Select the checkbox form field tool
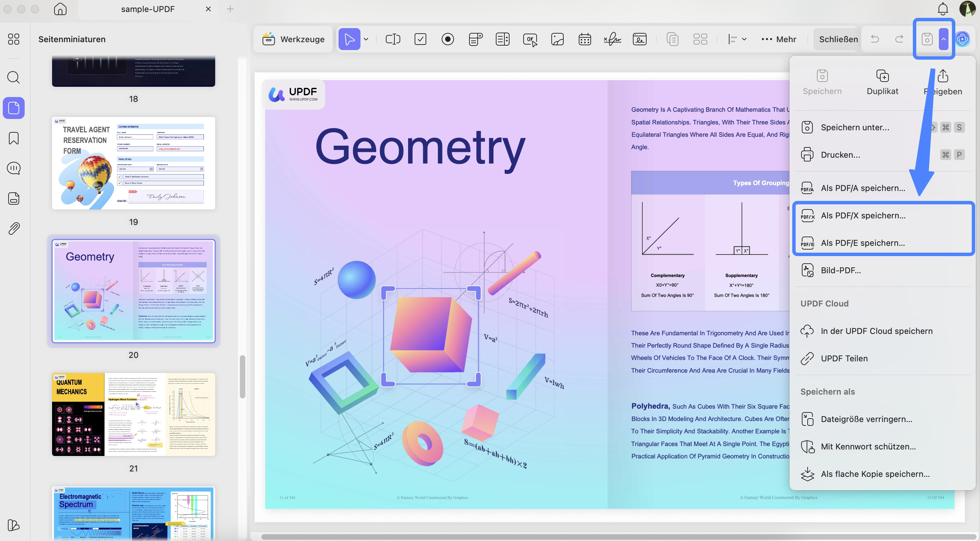The height and width of the screenshot is (541, 980). pos(420,39)
